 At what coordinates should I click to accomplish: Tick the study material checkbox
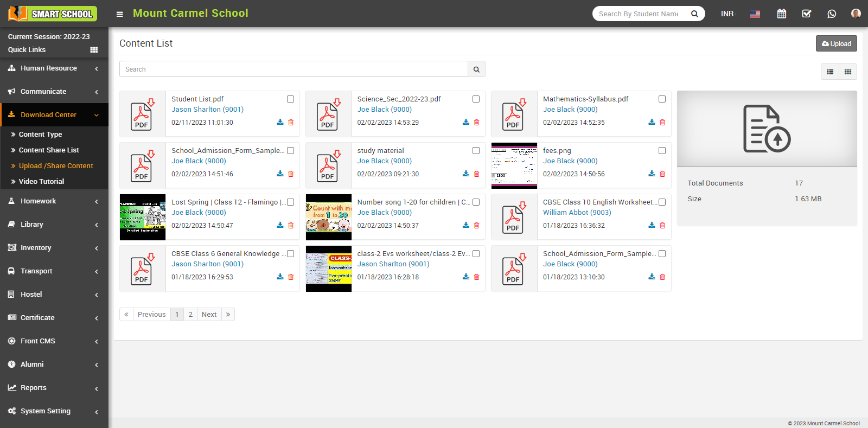[x=476, y=150]
